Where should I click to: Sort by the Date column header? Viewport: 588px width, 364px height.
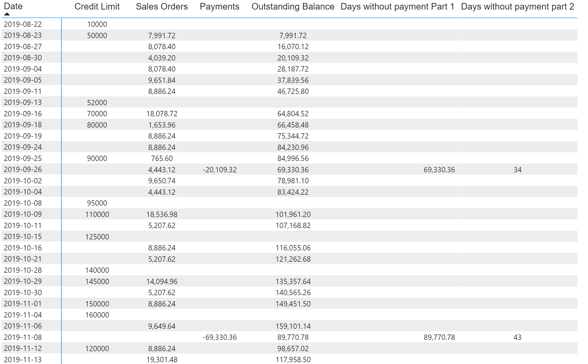(x=13, y=6)
